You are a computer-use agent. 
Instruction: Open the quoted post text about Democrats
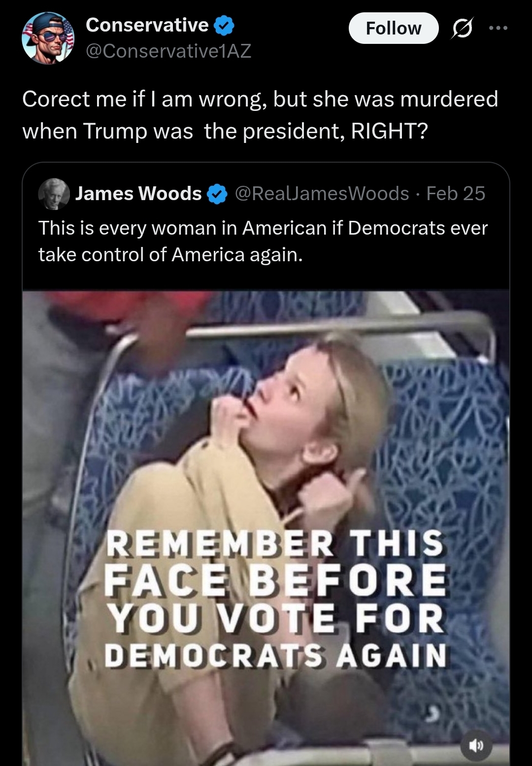[263, 242]
